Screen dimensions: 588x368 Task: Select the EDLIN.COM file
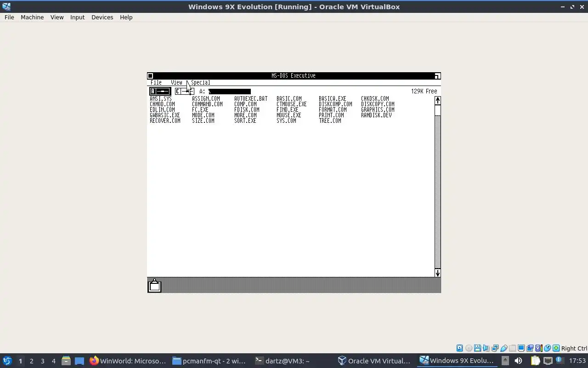[162, 109]
